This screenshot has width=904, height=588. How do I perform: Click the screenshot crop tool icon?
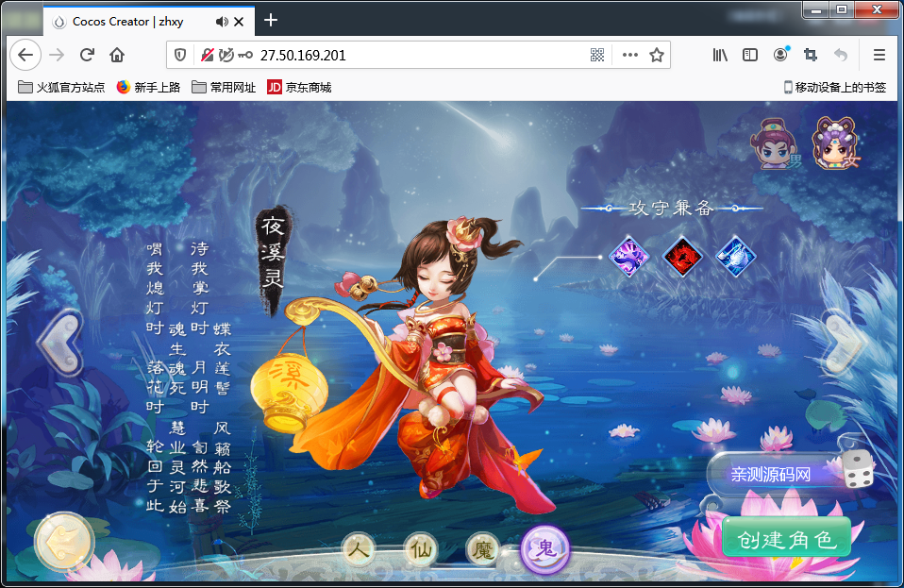pos(811,55)
